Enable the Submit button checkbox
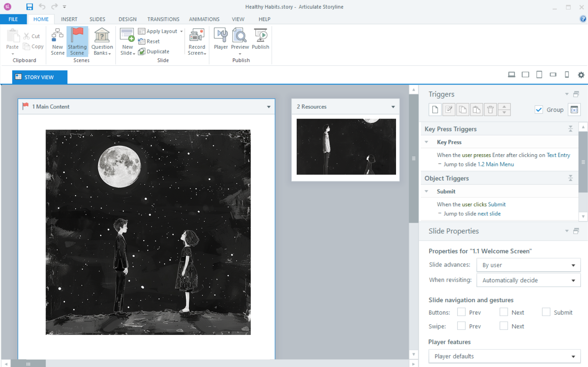Viewport: 588px width, 367px height. [546, 312]
